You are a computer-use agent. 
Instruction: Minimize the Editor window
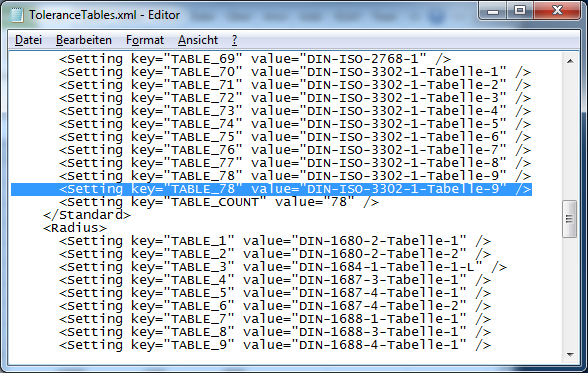(493, 10)
